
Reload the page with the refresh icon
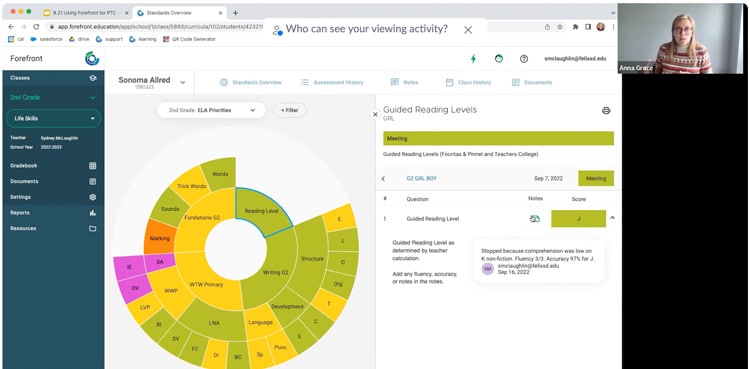(36, 27)
